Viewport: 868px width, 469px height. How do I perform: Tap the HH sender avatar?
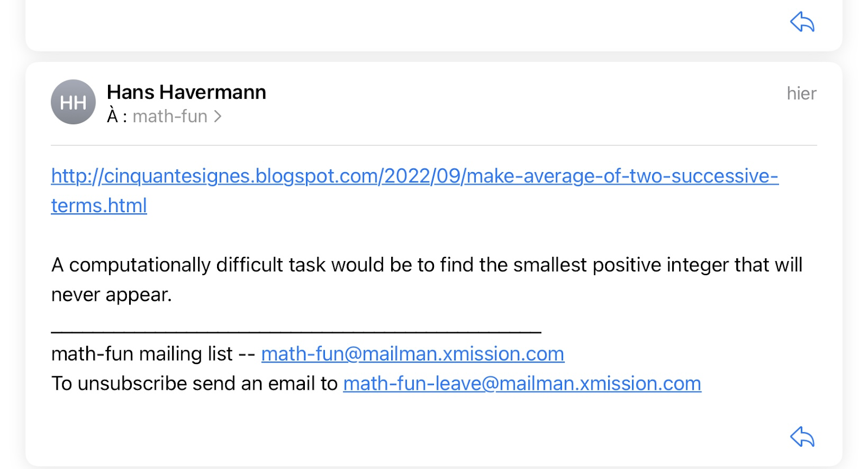click(73, 102)
